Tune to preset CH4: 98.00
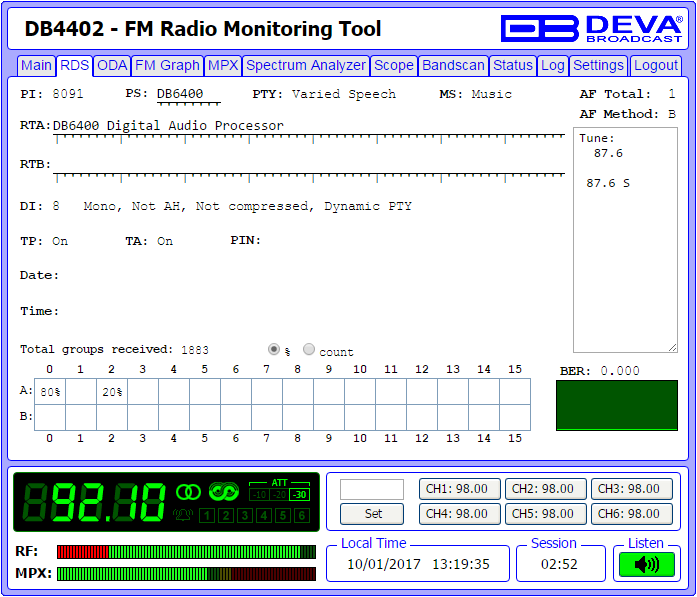 [x=460, y=514]
